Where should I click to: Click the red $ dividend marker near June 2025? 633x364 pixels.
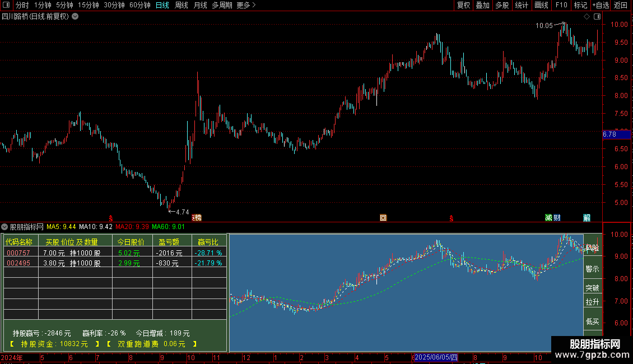(x=452, y=218)
